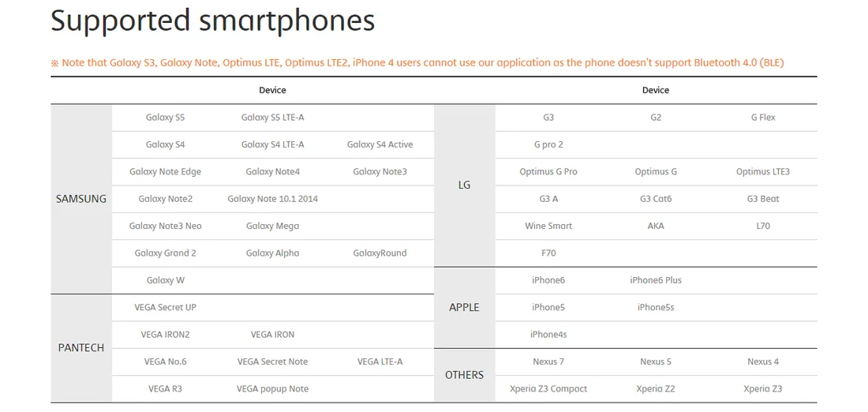Select the 'Supported smartphones' heading
The width and height of the screenshot is (868, 412).
(212, 21)
